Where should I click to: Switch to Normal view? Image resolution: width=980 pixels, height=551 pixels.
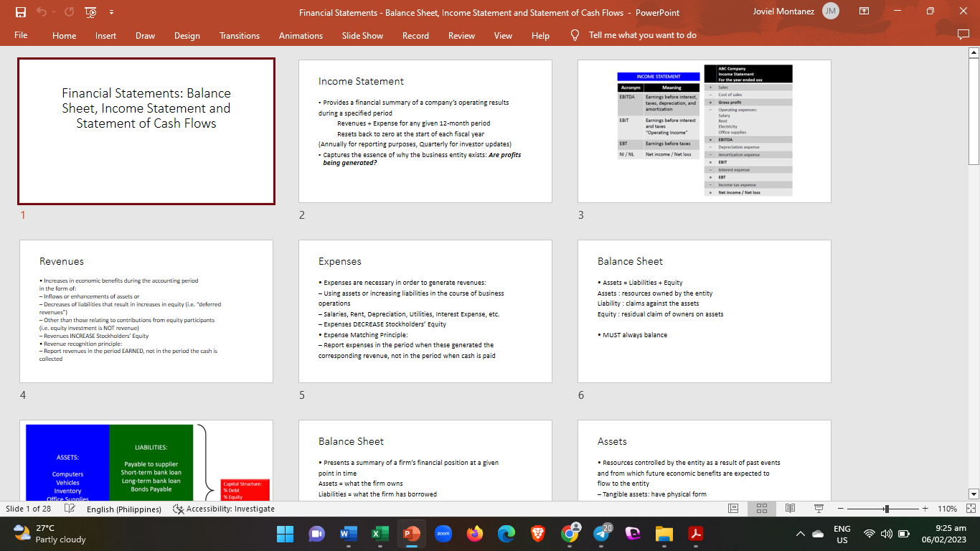point(733,509)
